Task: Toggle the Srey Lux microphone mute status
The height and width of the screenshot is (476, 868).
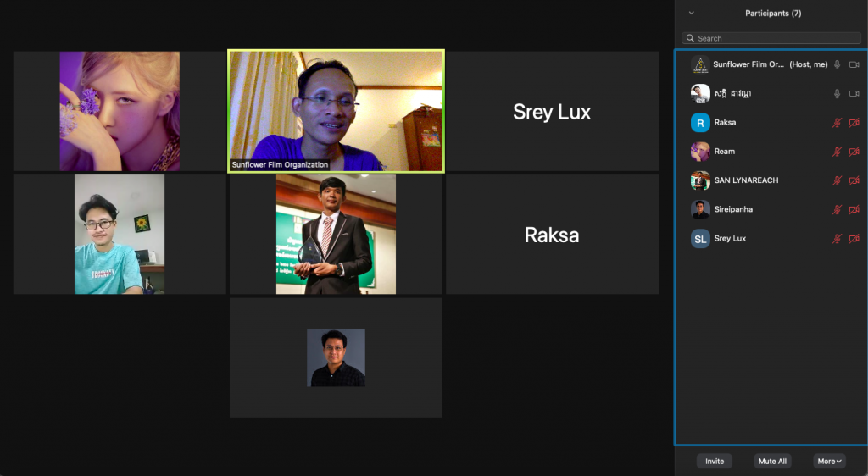Action: [x=837, y=239]
